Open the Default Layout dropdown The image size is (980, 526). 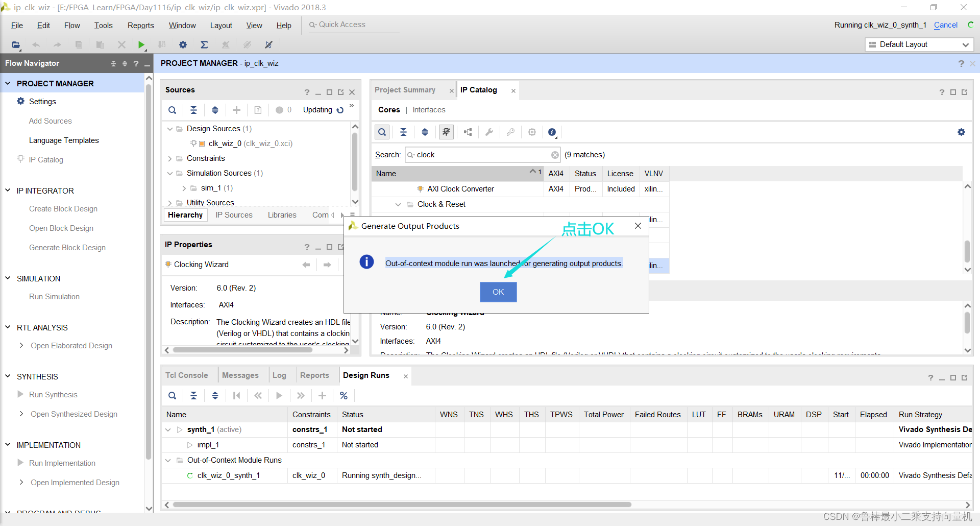(x=919, y=44)
